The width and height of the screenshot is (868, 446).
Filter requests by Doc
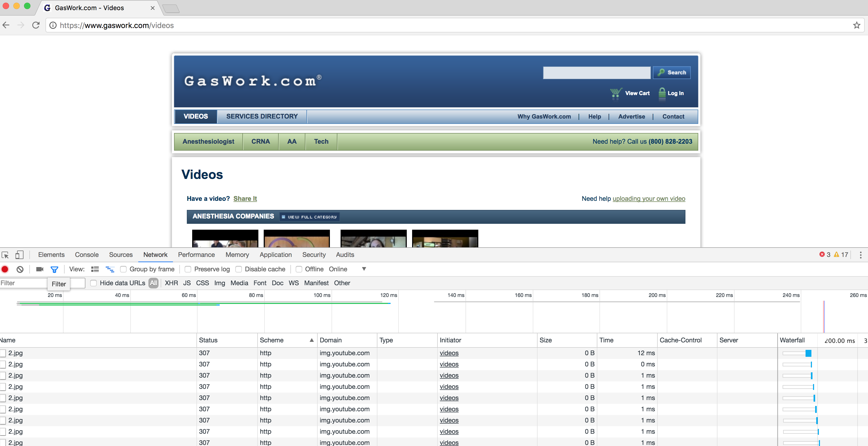click(x=278, y=283)
